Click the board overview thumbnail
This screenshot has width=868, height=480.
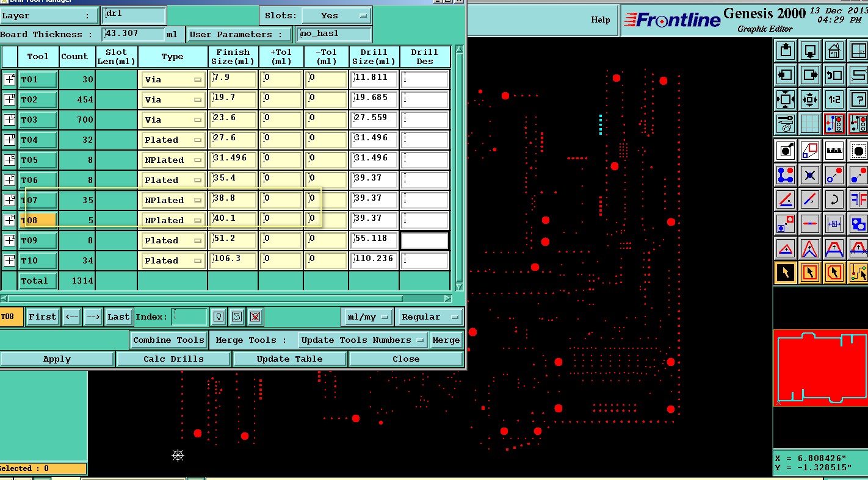(820, 368)
